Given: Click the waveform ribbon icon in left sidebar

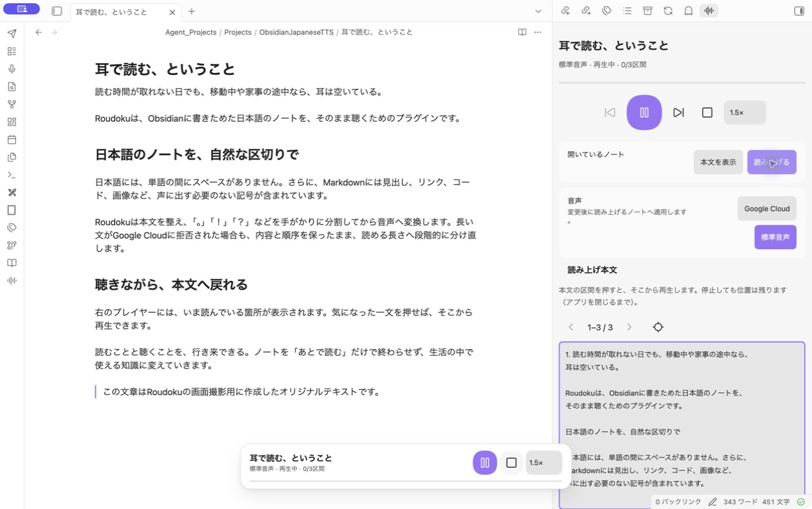Looking at the screenshot, I should 12,280.
